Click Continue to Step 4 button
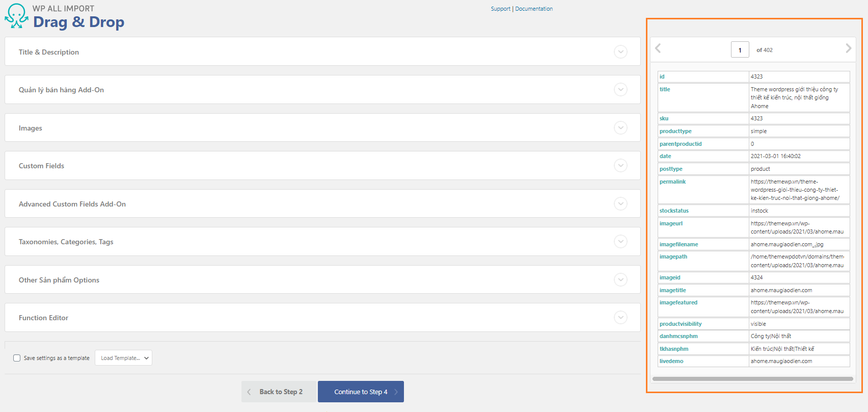The width and height of the screenshot is (868, 412). [361, 392]
